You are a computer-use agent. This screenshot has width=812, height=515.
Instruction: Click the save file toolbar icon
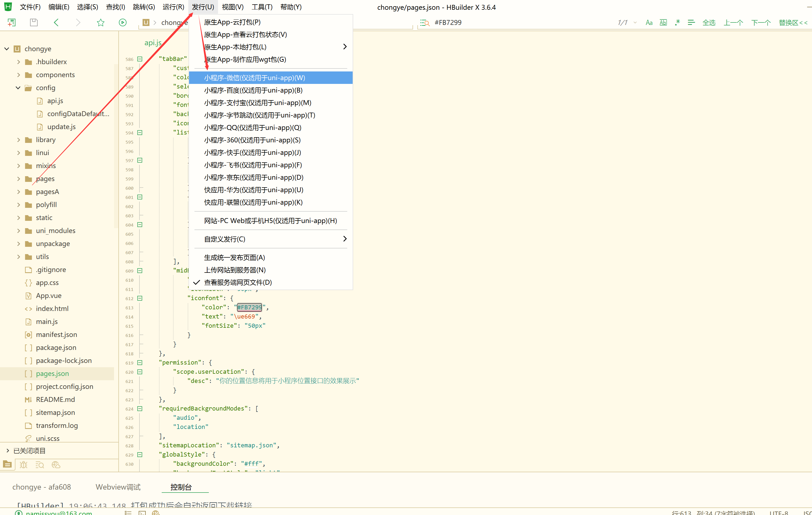click(34, 22)
